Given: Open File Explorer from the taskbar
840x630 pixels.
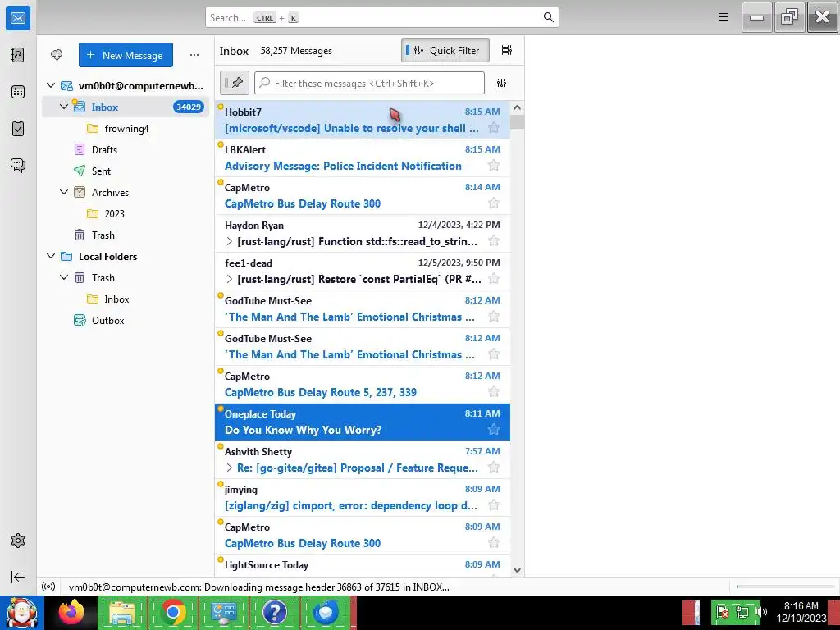Looking at the screenshot, I should click(122, 612).
